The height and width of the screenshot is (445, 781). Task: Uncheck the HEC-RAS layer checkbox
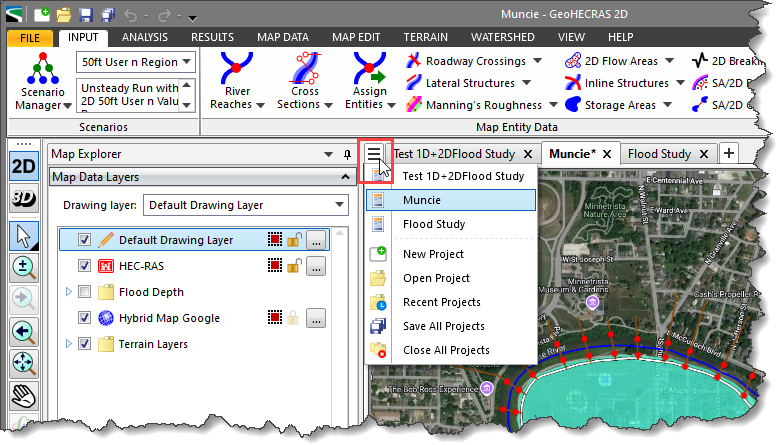point(85,267)
